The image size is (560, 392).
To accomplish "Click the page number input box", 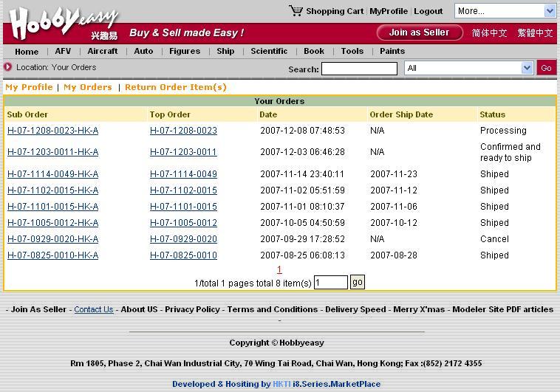I will 330,283.
